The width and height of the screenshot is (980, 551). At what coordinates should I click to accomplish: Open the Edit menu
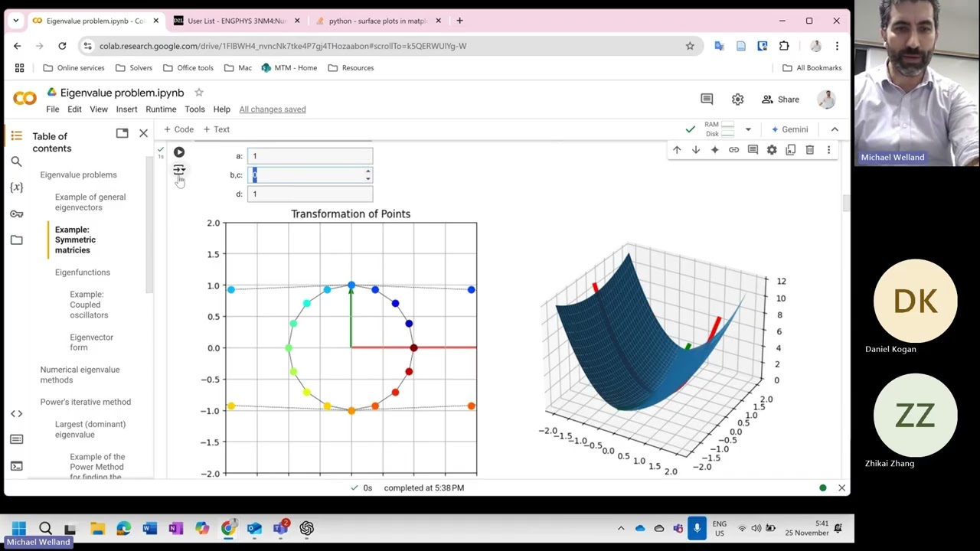pyautogui.click(x=74, y=109)
